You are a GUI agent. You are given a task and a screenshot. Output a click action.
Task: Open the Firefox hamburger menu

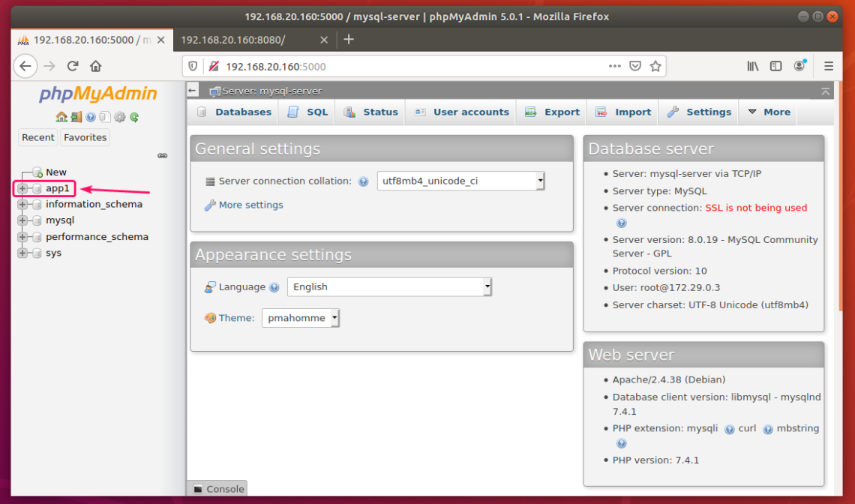coord(829,66)
